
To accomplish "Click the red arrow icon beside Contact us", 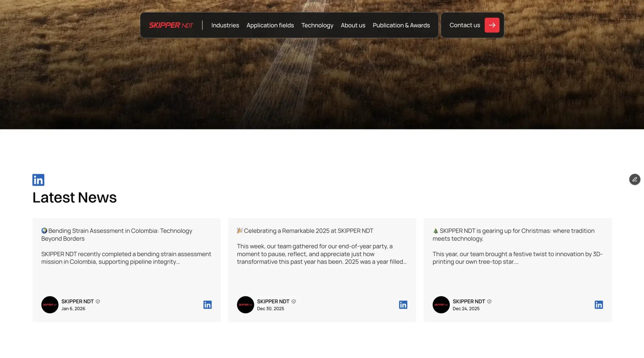I will [492, 25].
